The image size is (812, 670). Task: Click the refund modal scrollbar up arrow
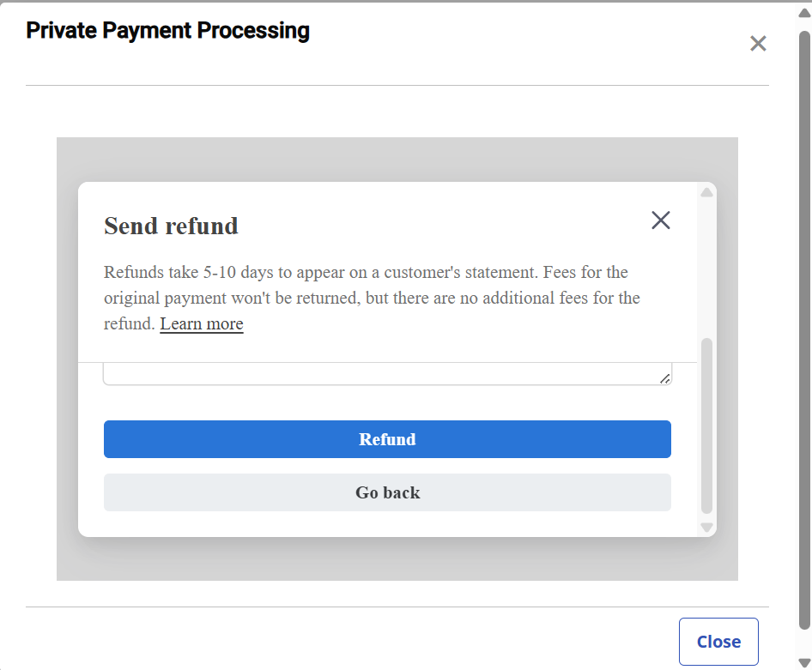706,193
